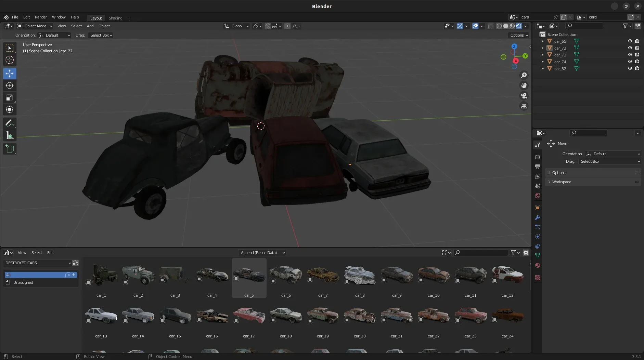The height and width of the screenshot is (360, 644).
Task: Select the Select Box tool in the toolbar
Action: coord(10,48)
